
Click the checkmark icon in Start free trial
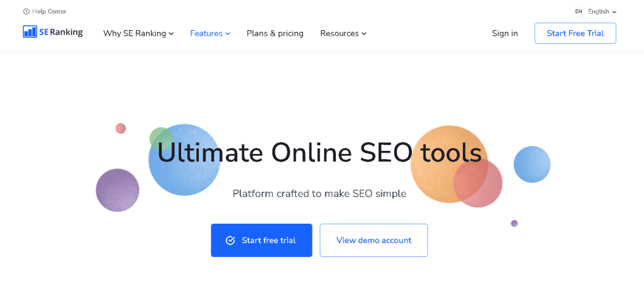coord(230,241)
